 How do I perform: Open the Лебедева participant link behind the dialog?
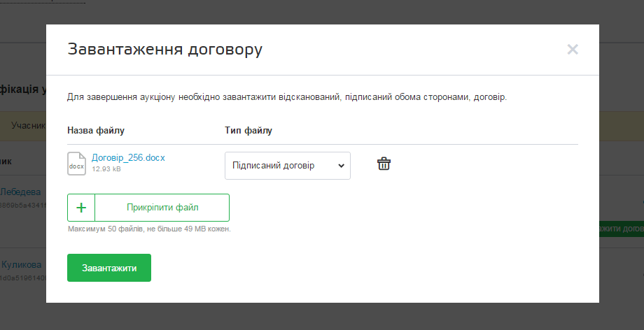(x=21, y=192)
